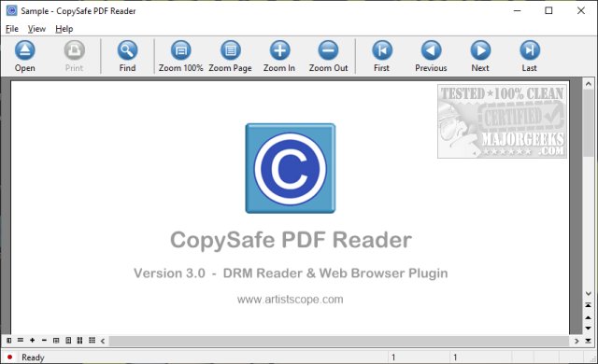Click the red status indicator dot
This screenshot has height=364, width=598.
[x=9, y=357]
